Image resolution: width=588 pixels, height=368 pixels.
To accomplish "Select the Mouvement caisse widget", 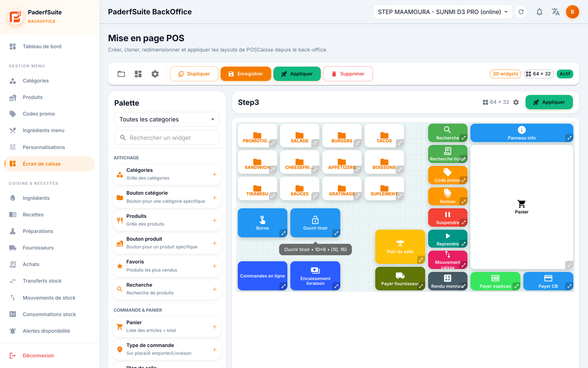I will click(448, 260).
